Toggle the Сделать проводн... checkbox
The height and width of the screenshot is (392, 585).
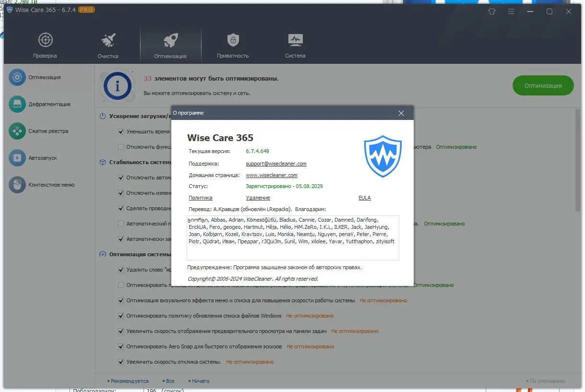(121, 208)
